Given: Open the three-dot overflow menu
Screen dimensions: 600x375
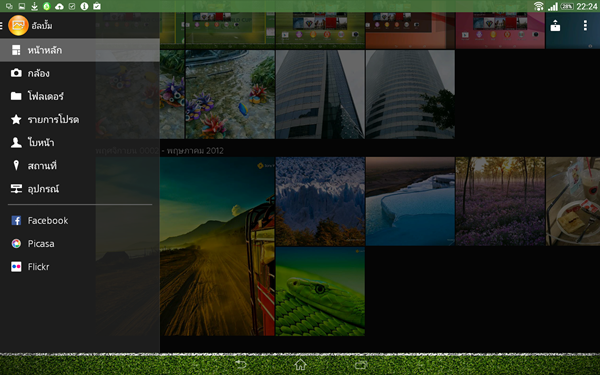Looking at the screenshot, I should tap(585, 25).
